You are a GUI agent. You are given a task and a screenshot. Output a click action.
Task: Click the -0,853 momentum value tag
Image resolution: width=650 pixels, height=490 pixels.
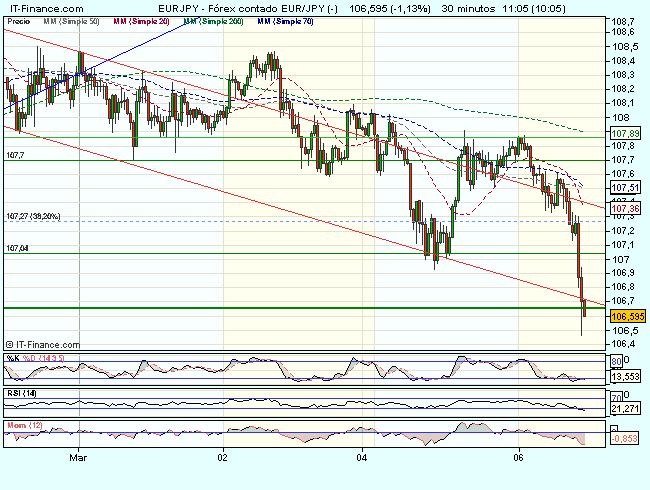click(x=625, y=437)
